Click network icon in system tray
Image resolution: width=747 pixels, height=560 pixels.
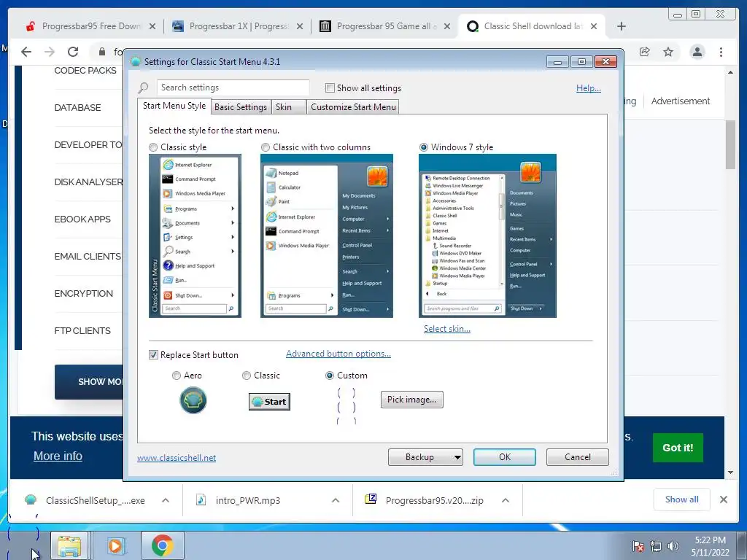(656, 546)
